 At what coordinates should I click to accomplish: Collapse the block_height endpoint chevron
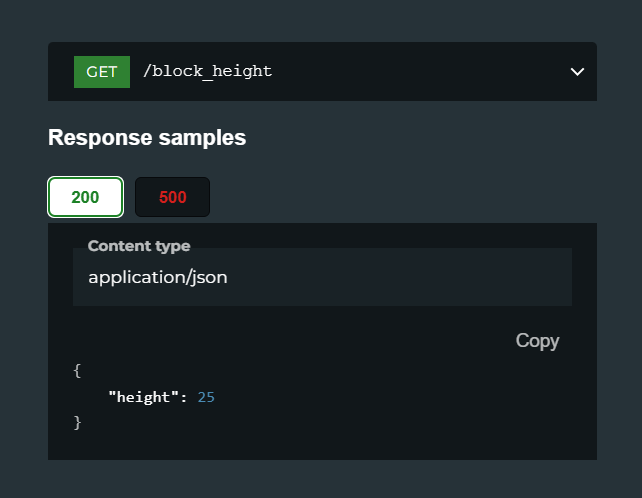[x=577, y=72]
